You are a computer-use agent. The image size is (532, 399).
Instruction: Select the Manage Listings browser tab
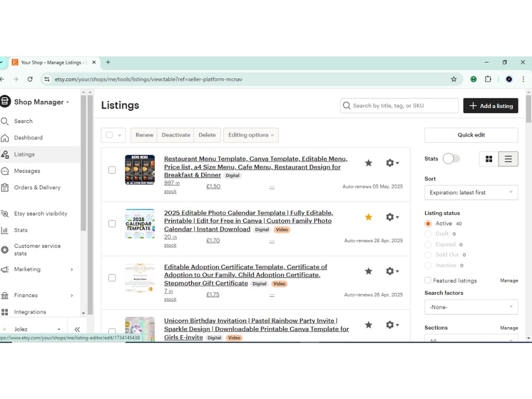tap(54, 62)
